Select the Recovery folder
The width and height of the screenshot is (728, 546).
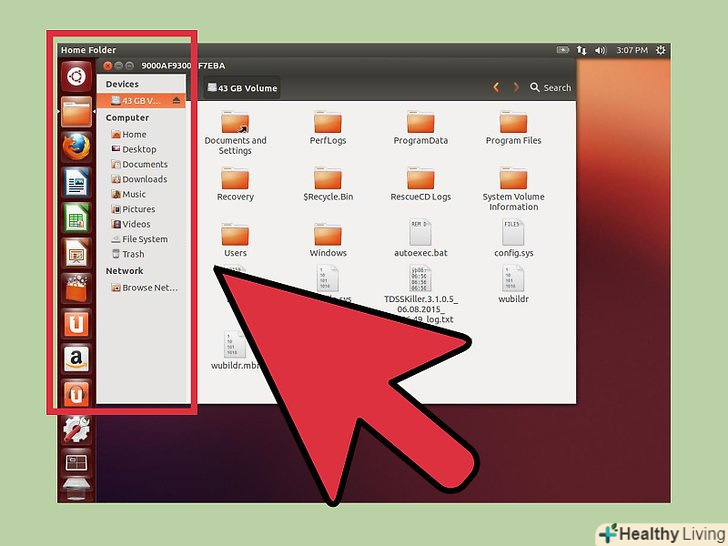coord(235,184)
